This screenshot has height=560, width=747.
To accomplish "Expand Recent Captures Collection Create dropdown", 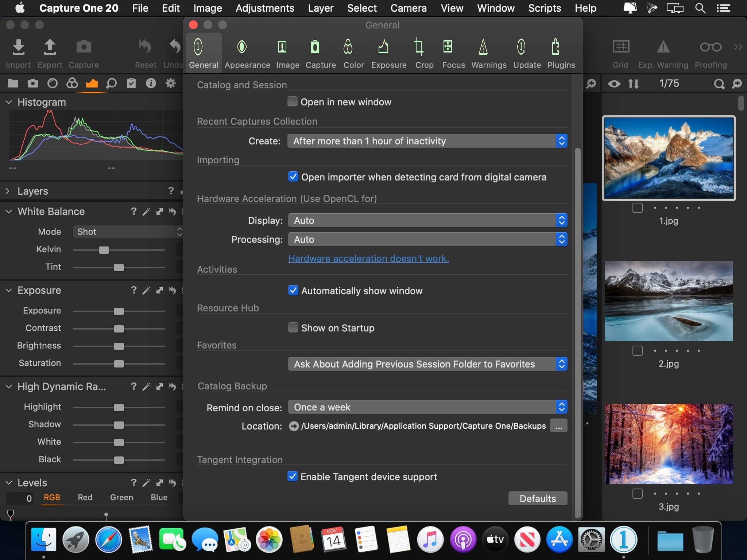I will (562, 141).
